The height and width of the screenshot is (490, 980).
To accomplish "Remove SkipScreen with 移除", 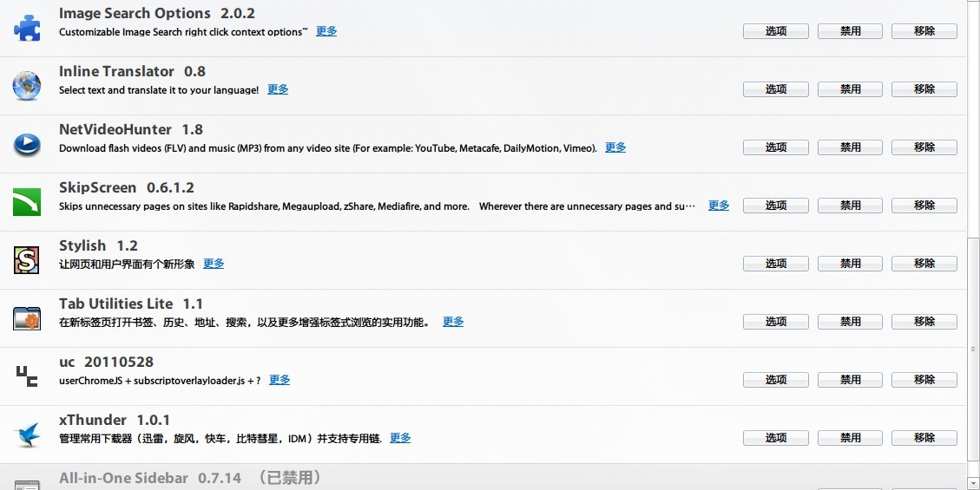I will click(924, 206).
